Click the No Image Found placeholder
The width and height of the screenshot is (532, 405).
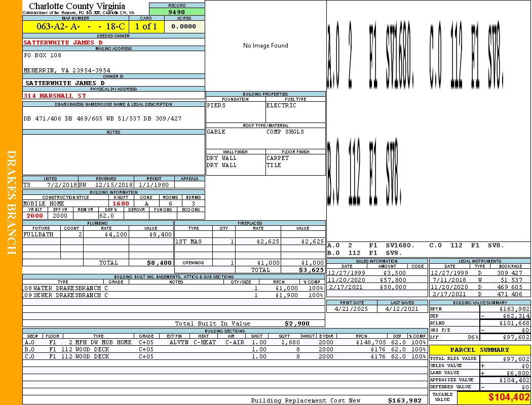[x=265, y=46]
